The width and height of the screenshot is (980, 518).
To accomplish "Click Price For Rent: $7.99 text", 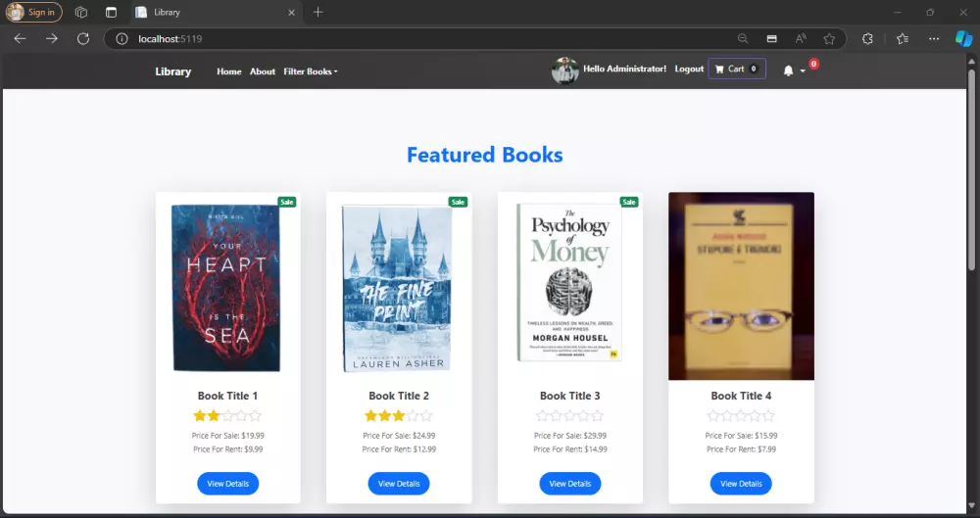I will pyautogui.click(x=741, y=449).
